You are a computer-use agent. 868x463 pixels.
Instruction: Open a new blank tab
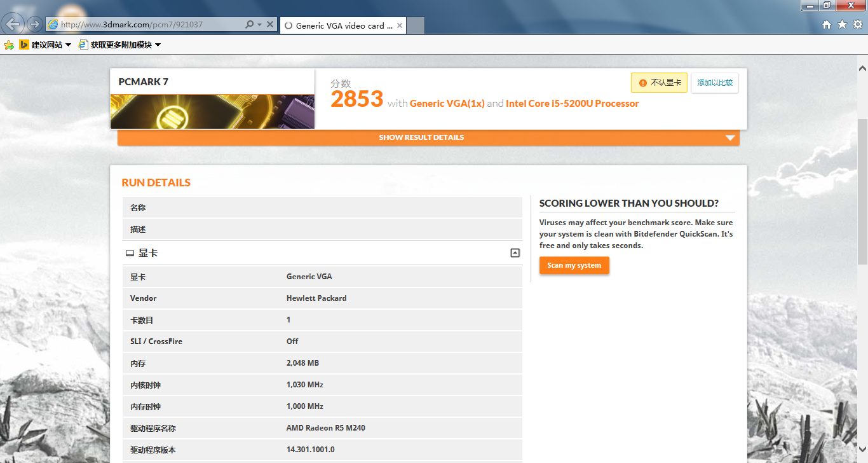click(416, 25)
